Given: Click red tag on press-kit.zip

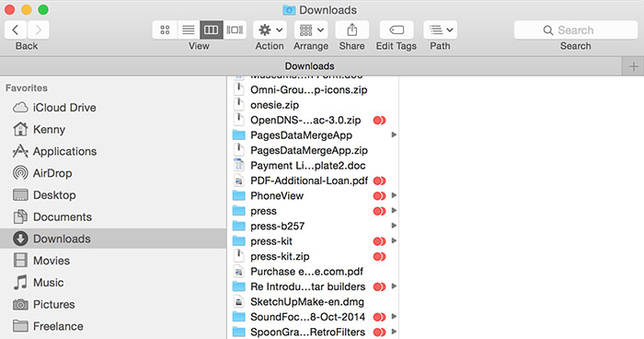Looking at the screenshot, I should 379,257.
